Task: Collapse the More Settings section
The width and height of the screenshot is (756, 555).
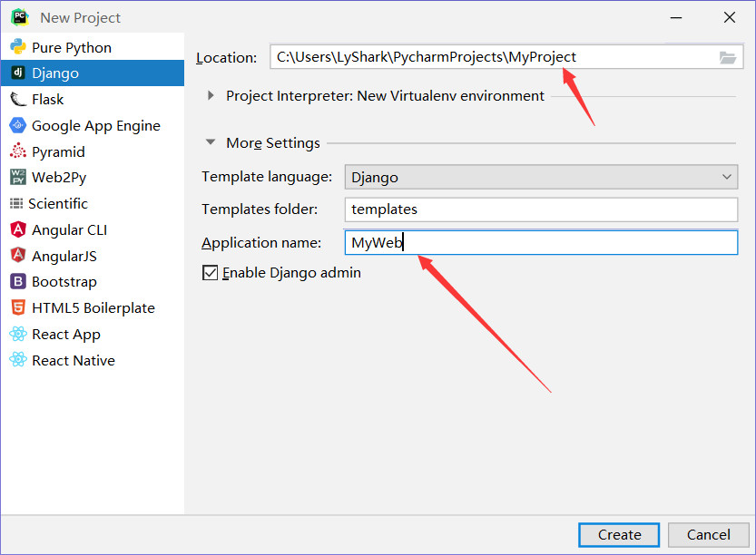Action: [x=211, y=142]
